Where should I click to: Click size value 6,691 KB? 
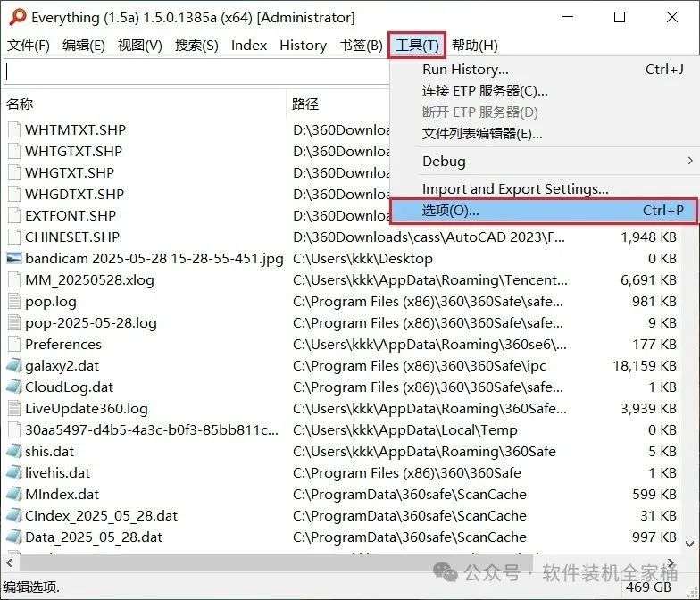pyautogui.click(x=648, y=280)
